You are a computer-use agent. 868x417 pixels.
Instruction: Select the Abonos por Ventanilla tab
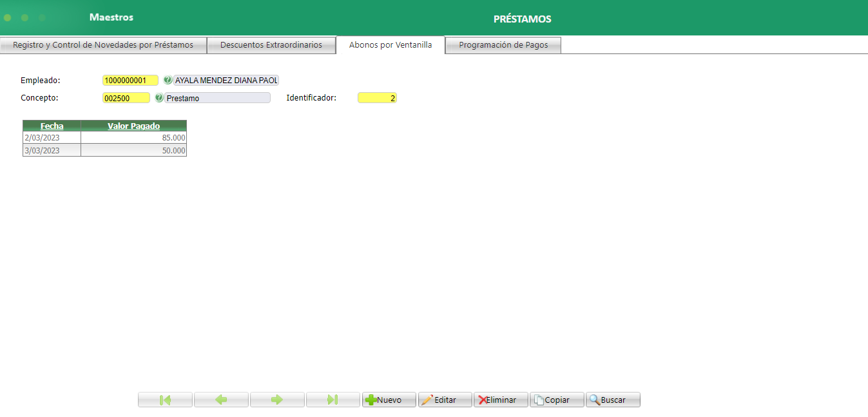point(389,44)
